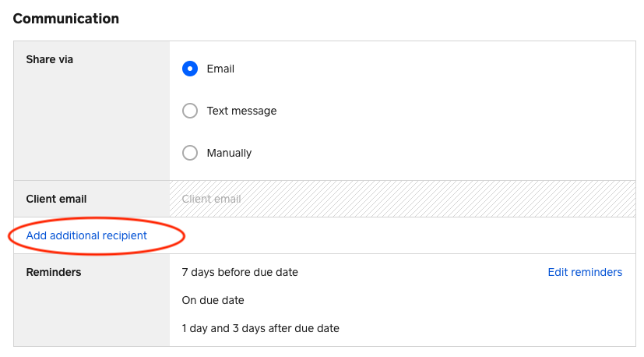Click the bold "Client email" row label

[56, 199]
